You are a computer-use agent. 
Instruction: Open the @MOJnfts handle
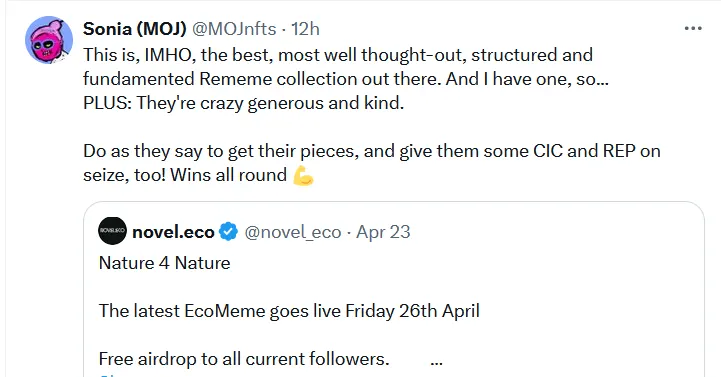234,29
